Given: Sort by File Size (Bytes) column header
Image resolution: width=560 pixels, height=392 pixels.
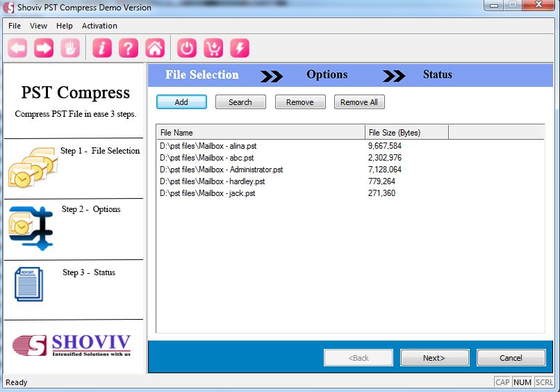Looking at the screenshot, I should click(x=406, y=133).
